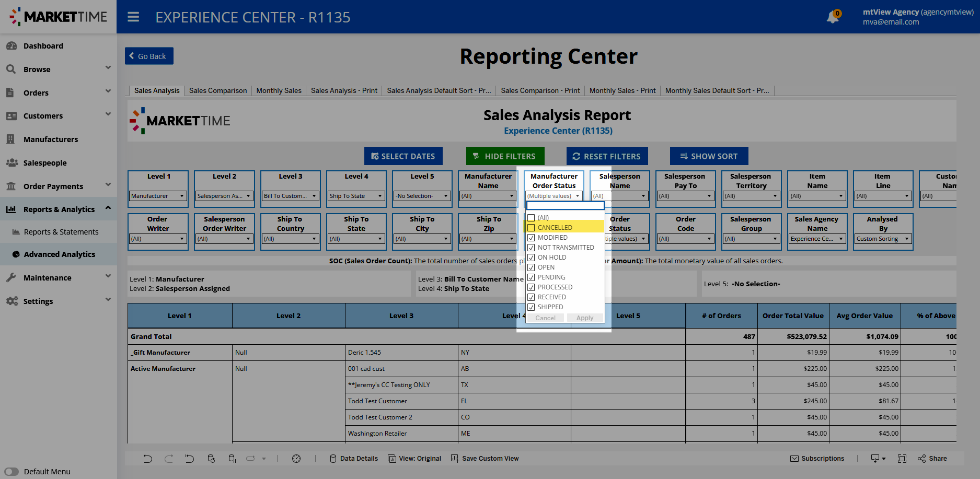This screenshot has width=980, height=479.
Task: Expand the Orders sidebar menu
Action: pos(108,91)
